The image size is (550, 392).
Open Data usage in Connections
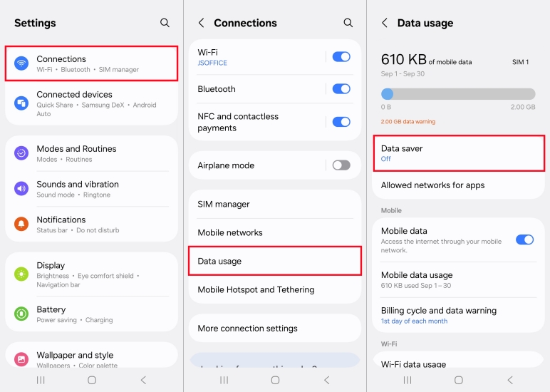(275, 261)
